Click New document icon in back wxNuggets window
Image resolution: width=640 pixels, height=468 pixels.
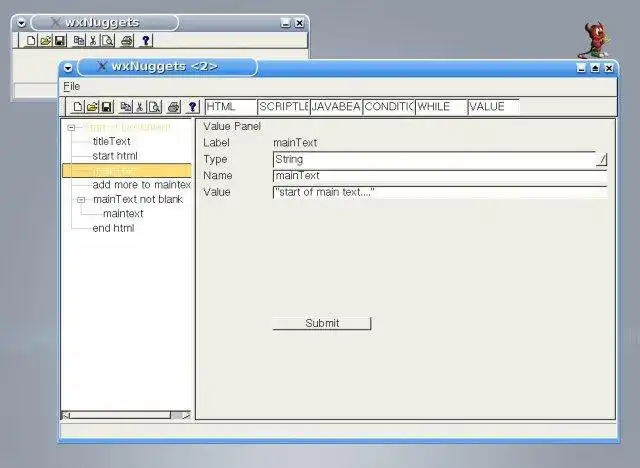click(31, 40)
